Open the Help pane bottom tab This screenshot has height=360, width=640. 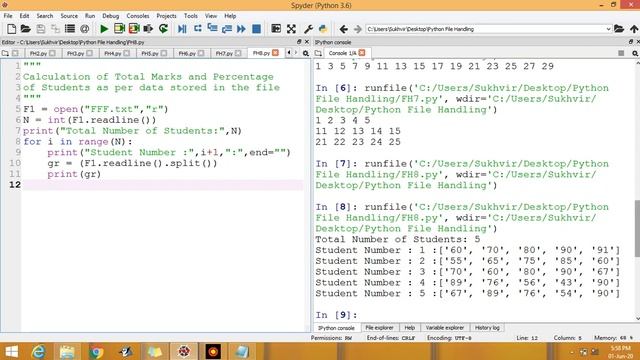[x=409, y=328]
